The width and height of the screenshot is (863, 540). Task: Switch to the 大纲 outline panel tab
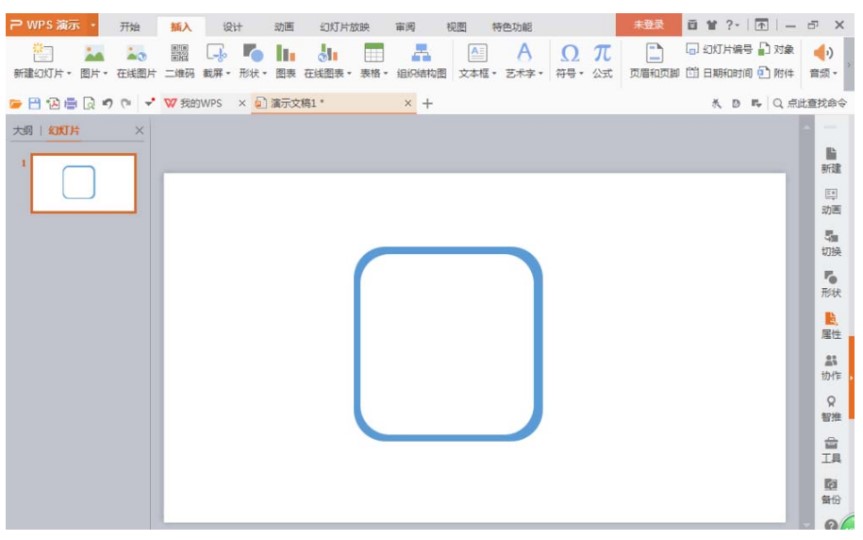22,131
